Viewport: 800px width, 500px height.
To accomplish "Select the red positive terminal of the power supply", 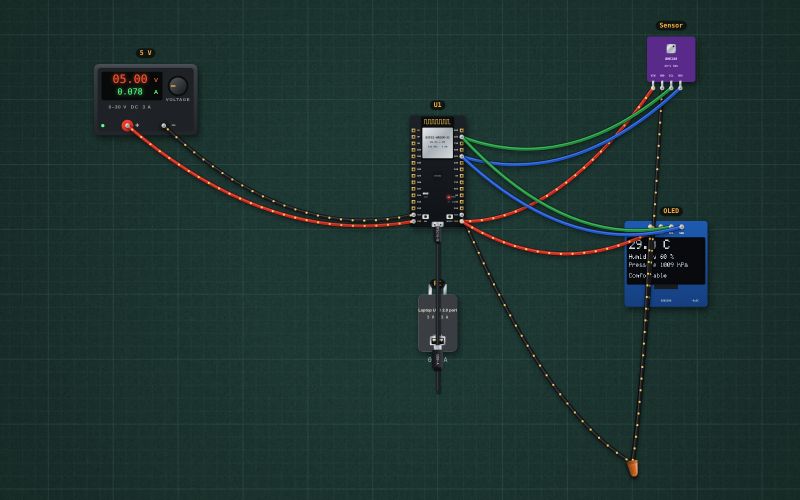I will (127, 126).
